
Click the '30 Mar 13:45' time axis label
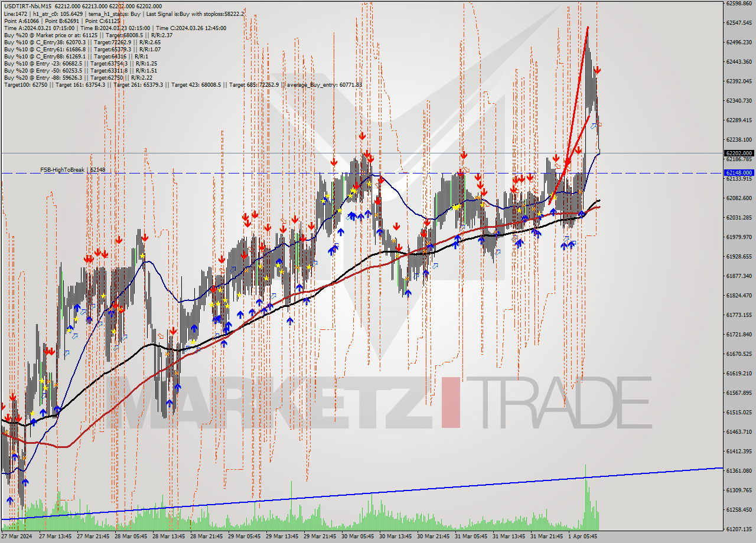tap(395, 537)
